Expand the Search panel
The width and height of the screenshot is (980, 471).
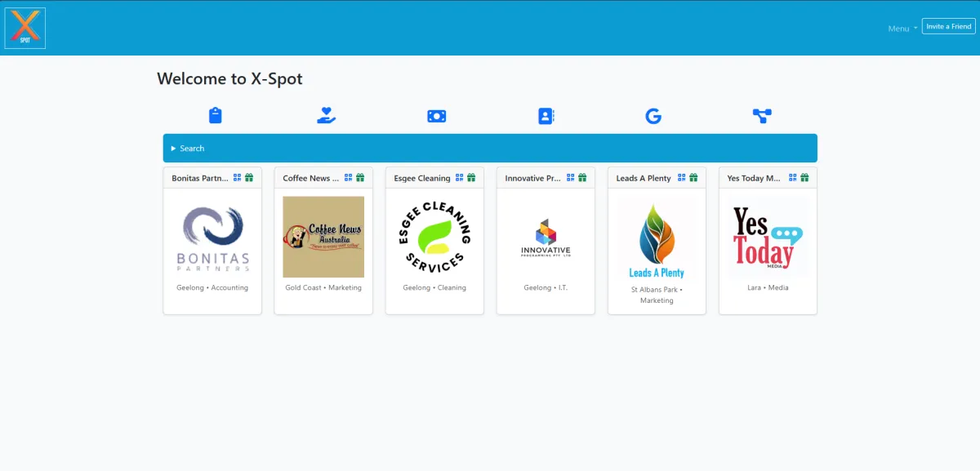click(x=490, y=148)
